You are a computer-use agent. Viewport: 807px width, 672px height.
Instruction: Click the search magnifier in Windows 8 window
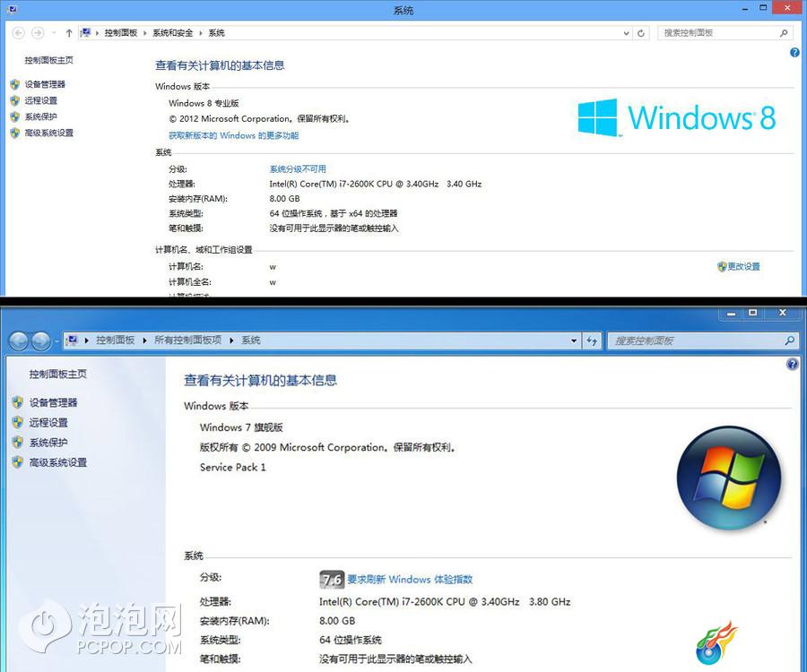click(784, 33)
